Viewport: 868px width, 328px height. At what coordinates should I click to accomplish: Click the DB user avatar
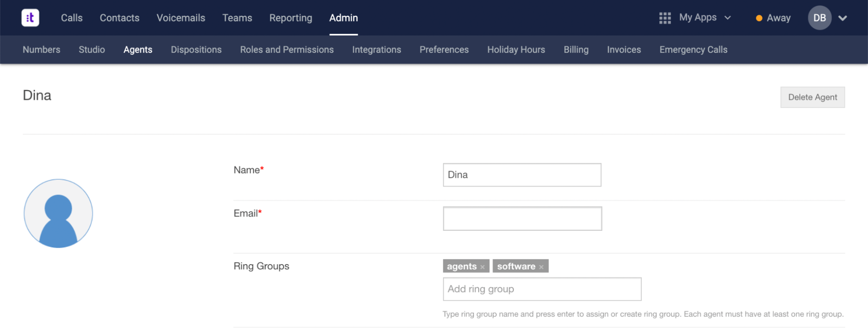coord(819,18)
